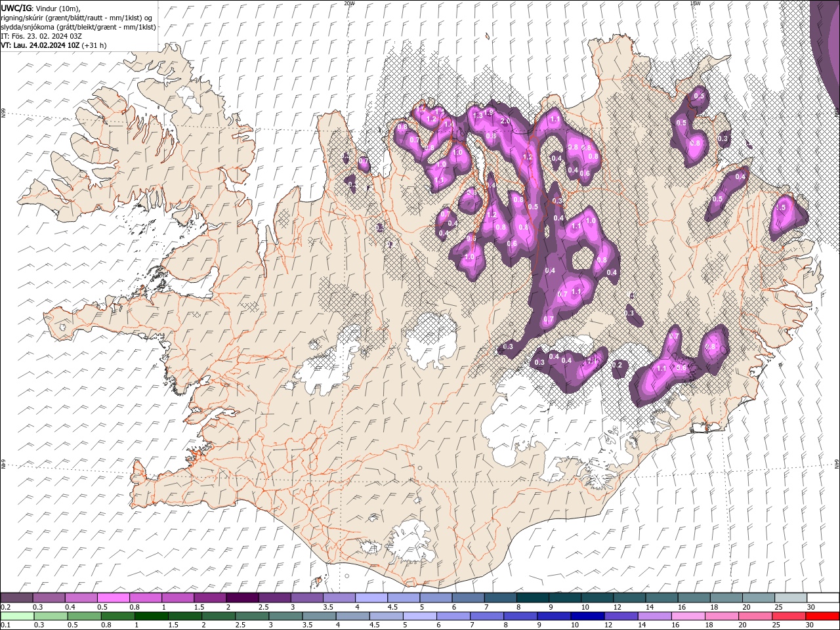The height and width of the screenshot is (630, 840).
Task: Select the dark purple swatch starting at 2
Action: click(242, 598)
